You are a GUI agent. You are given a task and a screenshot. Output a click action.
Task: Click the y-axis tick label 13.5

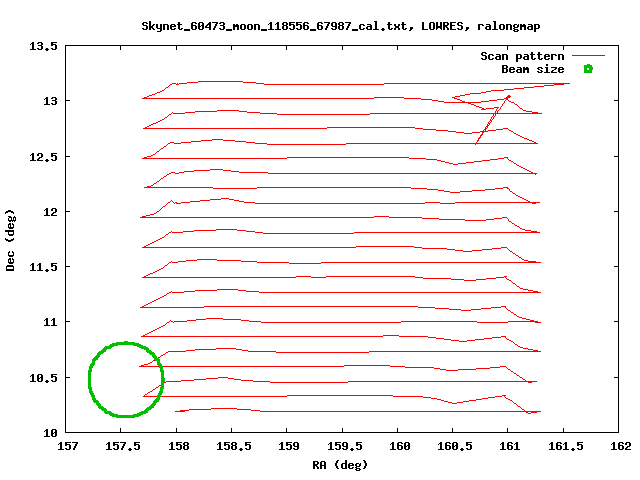43,46
